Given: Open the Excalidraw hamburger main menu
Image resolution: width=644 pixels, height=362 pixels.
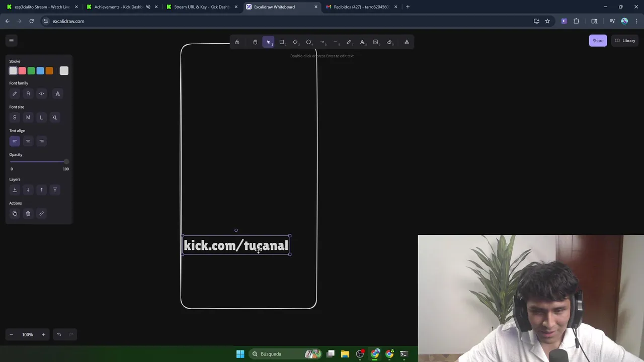Looking at the screenshot, I should (11, 41).
